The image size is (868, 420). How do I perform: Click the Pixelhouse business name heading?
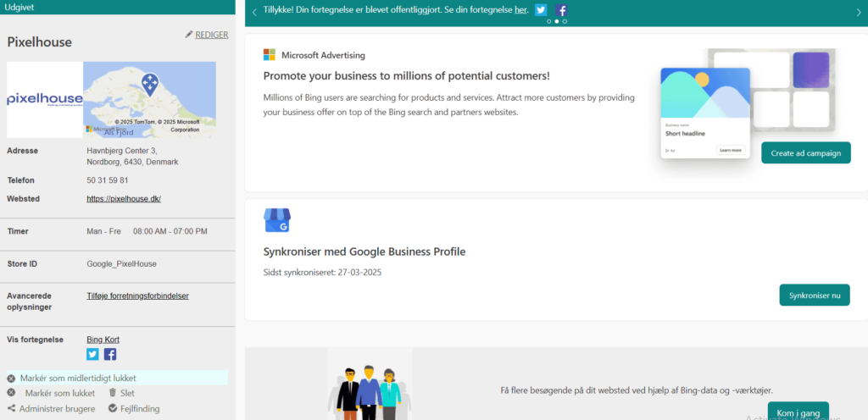[x=39, y=42]
